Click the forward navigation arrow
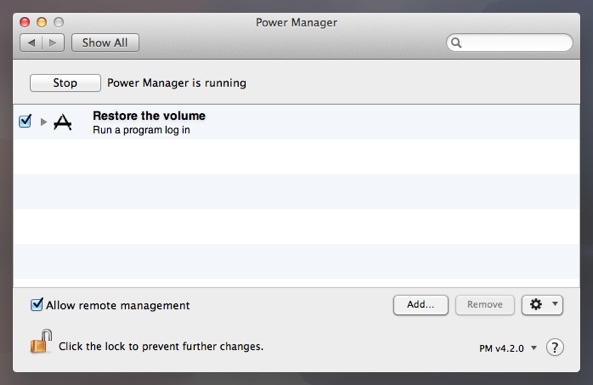Viewport: 593px width, 385px height. point(53,43)
